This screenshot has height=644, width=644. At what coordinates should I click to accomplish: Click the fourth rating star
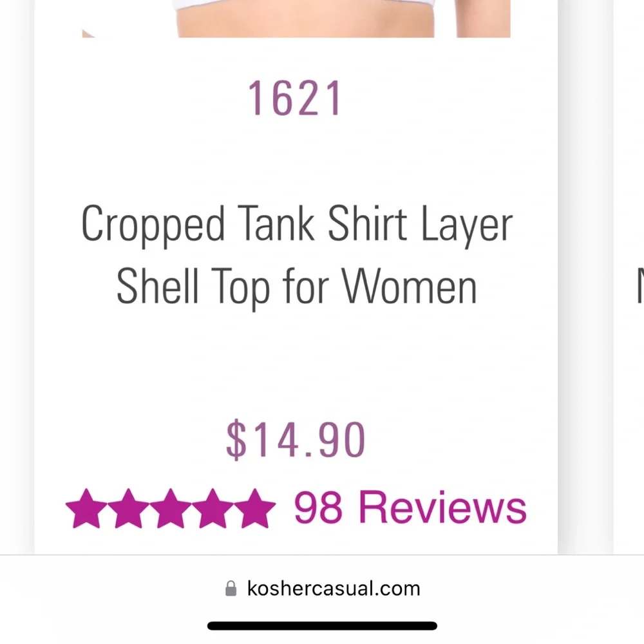point(214,509)
